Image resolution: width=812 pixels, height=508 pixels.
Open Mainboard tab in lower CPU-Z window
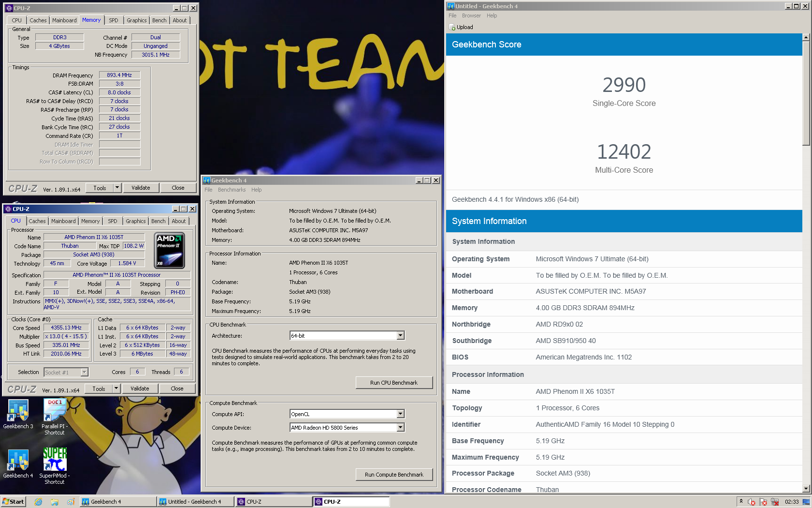63,221
